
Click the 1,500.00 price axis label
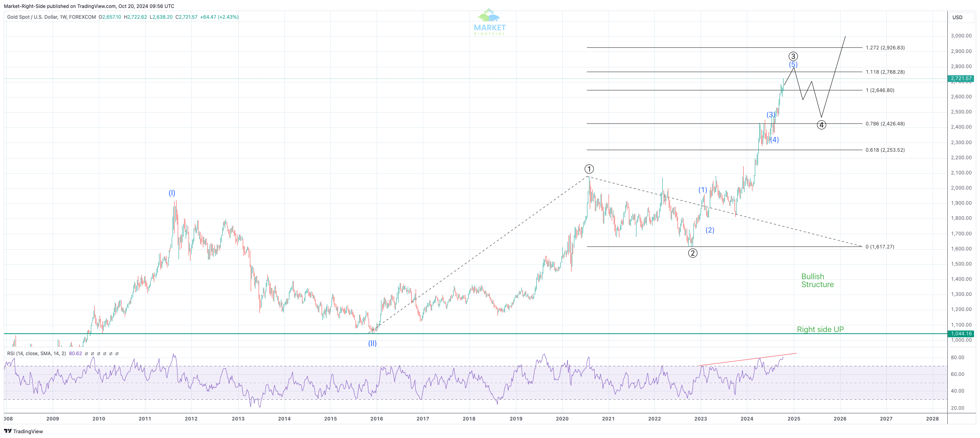point(961,264)
